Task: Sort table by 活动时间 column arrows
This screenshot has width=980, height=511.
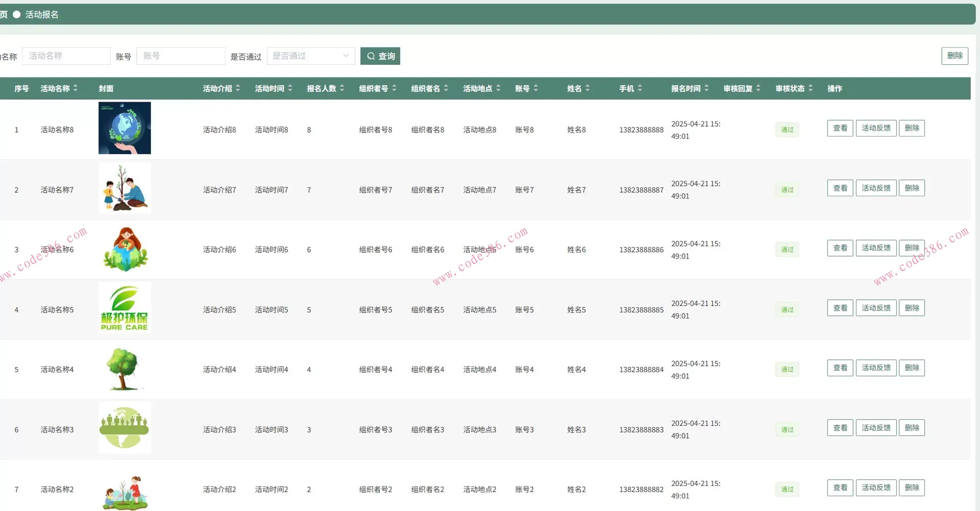Action: pos(290,88)
